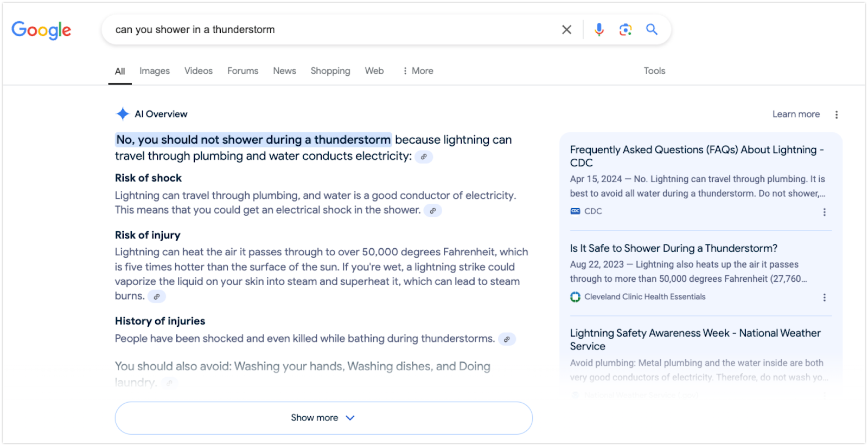This screenshot has width=868, height=446.
Task: Open three-dot menu for Cleveland Clinic result
Action: 825,298
